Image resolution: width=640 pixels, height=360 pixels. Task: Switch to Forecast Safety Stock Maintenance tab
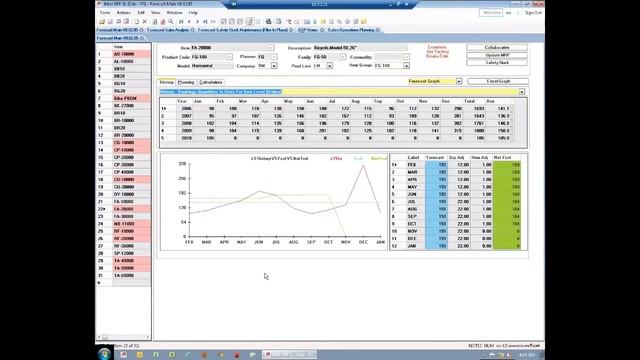[x=243, y=30]
